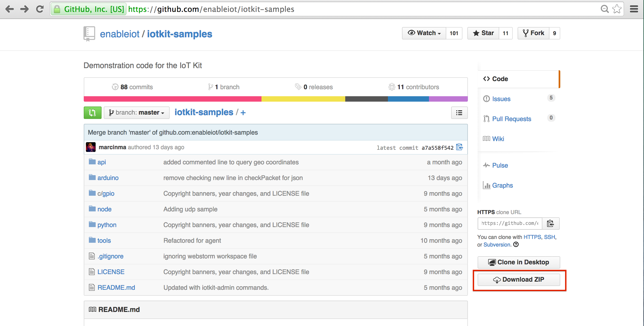
Task: Open the browser menu hamburger
Action: 633,9
